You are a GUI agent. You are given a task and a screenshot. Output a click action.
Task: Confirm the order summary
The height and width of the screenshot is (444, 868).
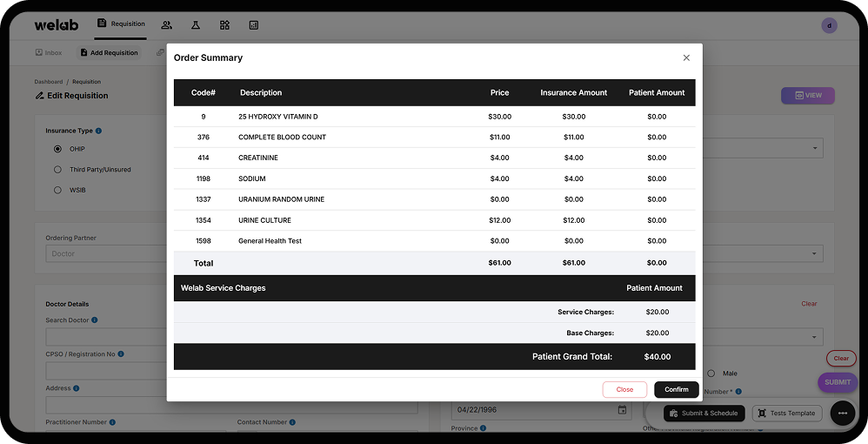[677, 390]
